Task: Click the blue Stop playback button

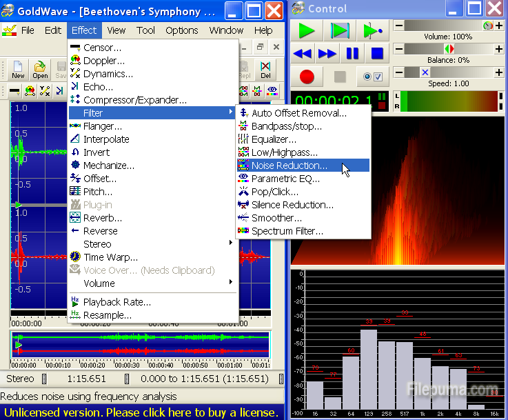Action: (x=376, y=53)
